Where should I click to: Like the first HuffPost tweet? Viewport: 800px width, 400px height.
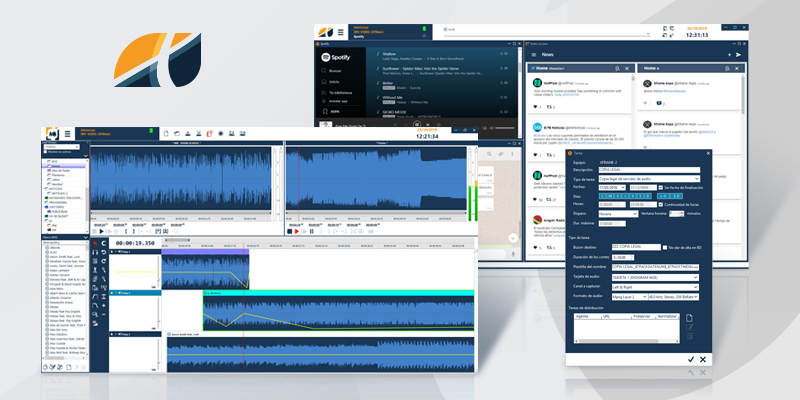coord(535,107)
